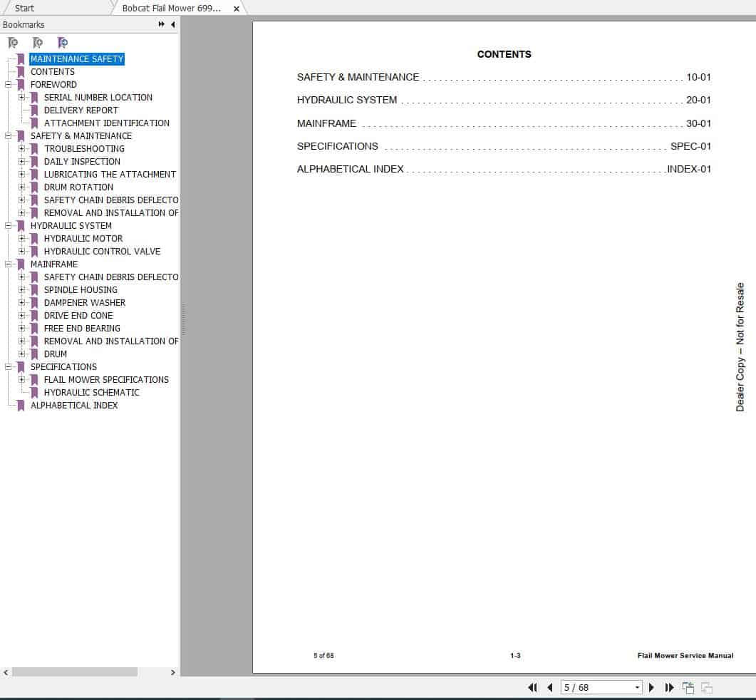Screen dimensions: 756x700
Task: Jump to the last page
Action: tap(669, 687)
